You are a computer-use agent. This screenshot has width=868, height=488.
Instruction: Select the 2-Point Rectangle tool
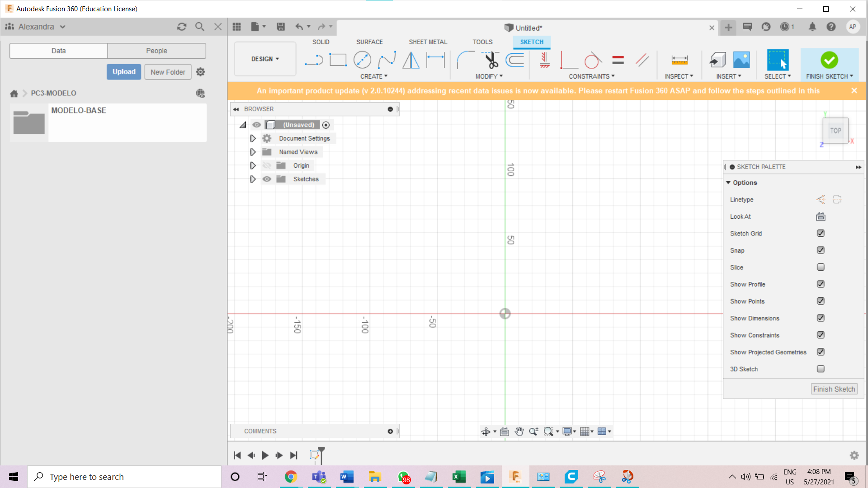338,60
